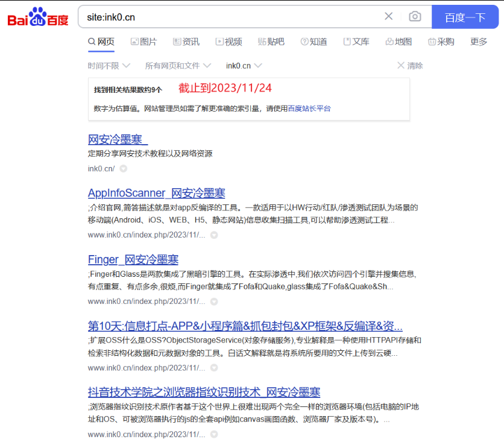Open the options arrow next to the ink0.cn/ URL

[x=123, y=169]
